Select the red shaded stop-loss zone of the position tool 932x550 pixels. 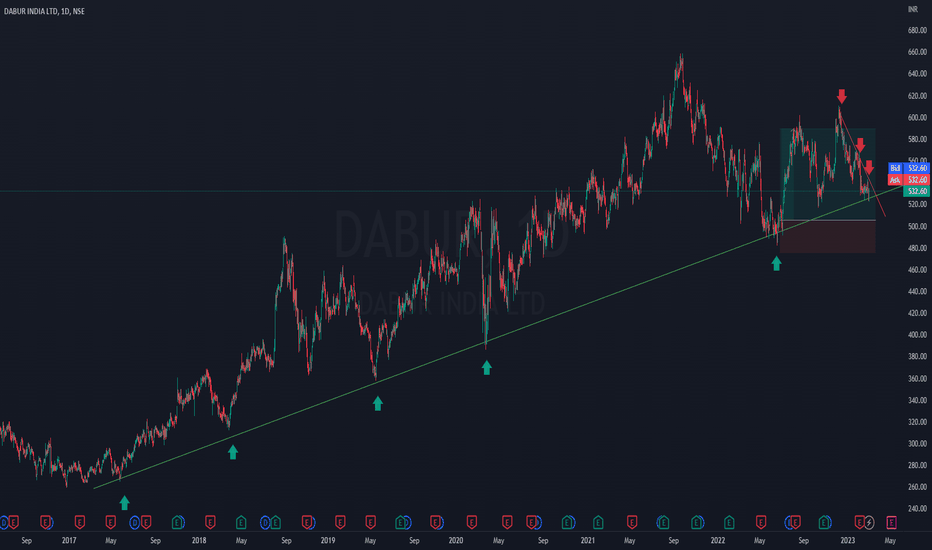tap(827, 237)
